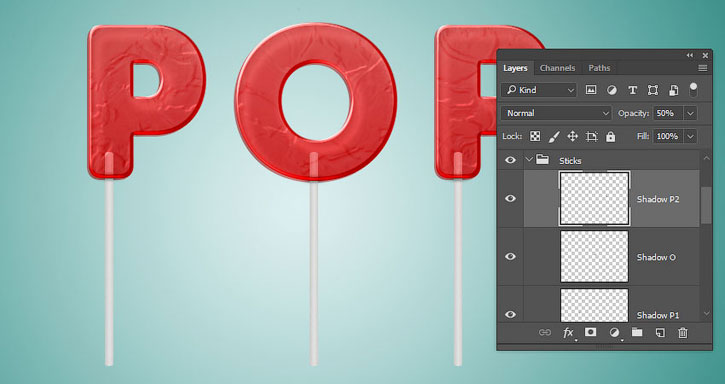This screenshot has width=725, height=384.
Task: Filter for shape layers icon
Action: (652, 90)
